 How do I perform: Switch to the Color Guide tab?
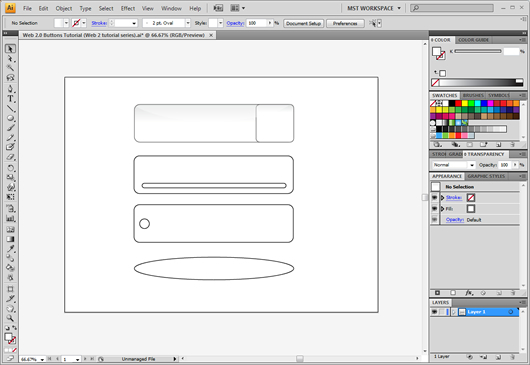[x=473, y=40]
